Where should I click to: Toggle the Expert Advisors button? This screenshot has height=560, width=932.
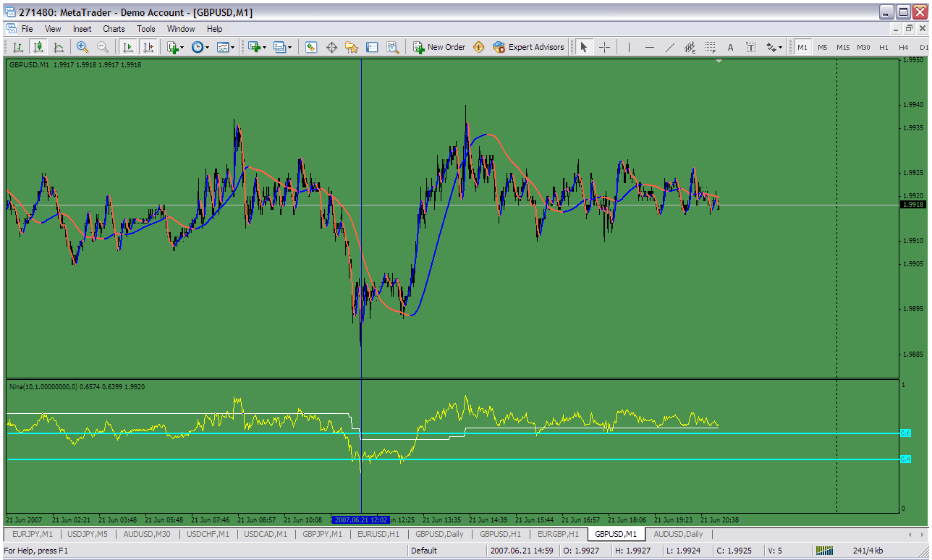point(528,47)
